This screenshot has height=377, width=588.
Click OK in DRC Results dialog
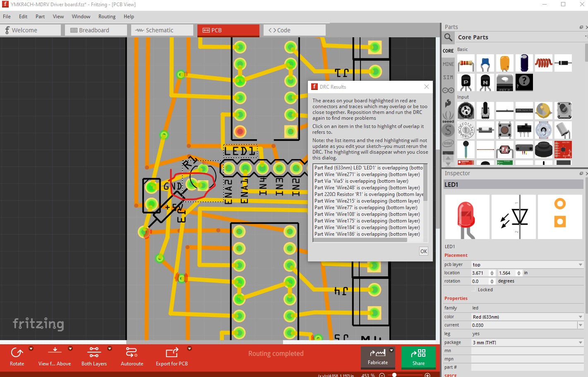pyautogui.click(x=424, y=251)
